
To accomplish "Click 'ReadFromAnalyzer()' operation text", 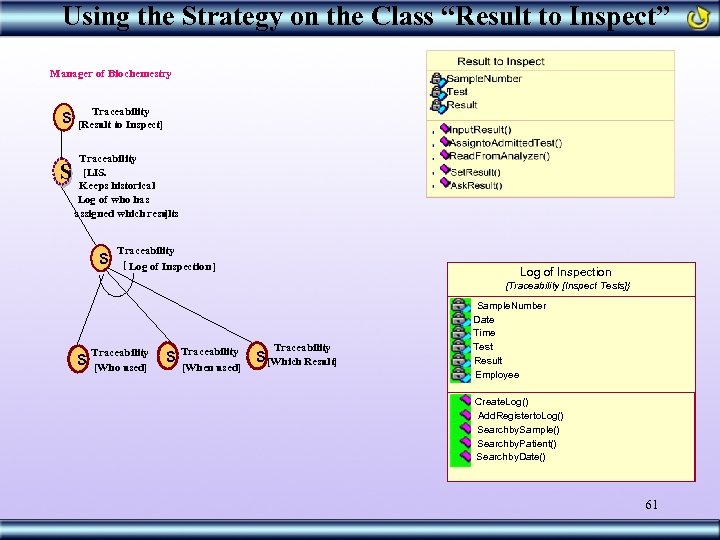I will point(500,156).
